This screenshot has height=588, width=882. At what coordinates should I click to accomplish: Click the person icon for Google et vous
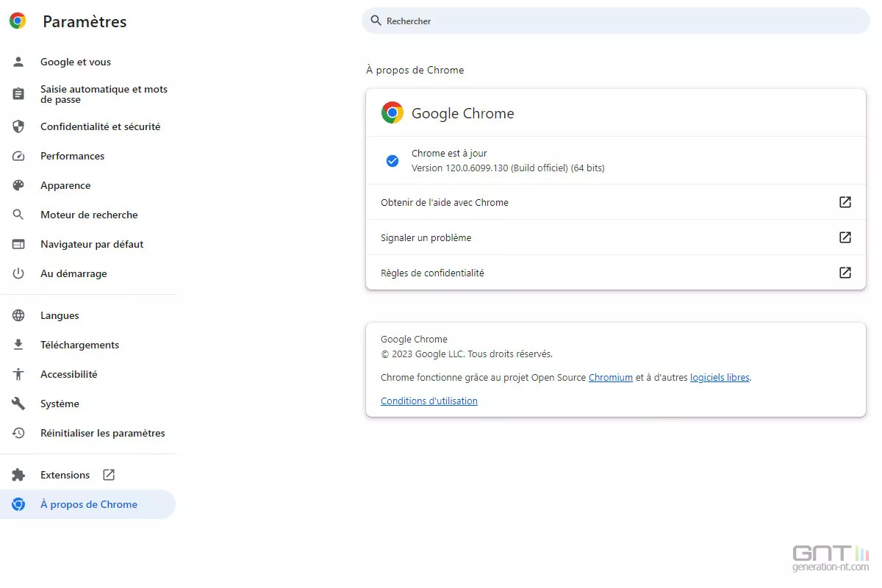18,62
